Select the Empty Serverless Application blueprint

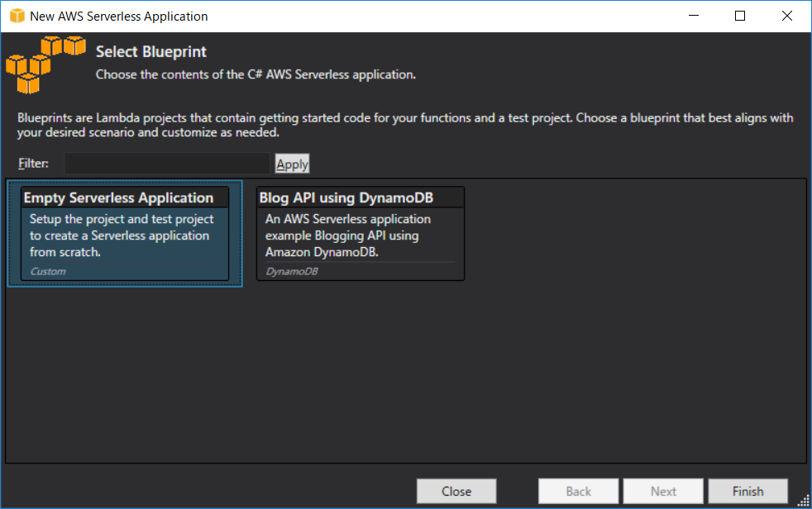(x=125, y=233)
